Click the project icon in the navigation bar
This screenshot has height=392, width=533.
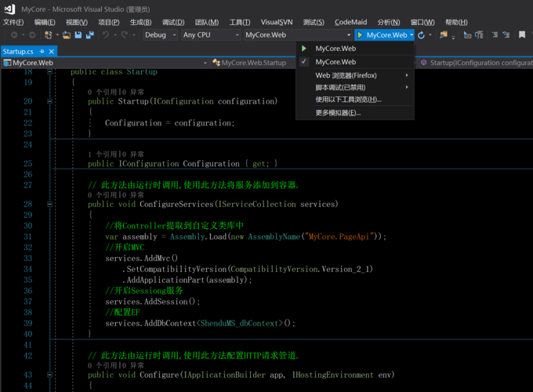click(7, 63)
